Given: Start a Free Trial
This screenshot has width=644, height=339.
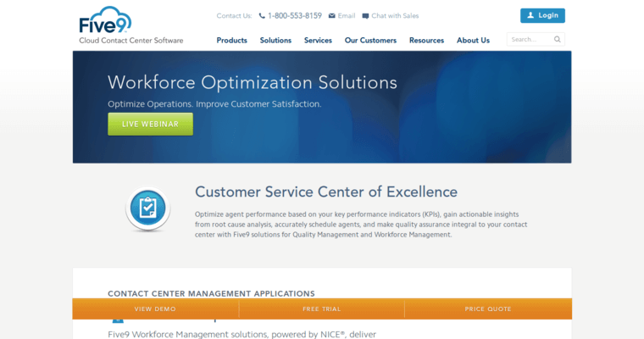Looking at the screenshot, I should pyautogui.click(x=321, y=308).
